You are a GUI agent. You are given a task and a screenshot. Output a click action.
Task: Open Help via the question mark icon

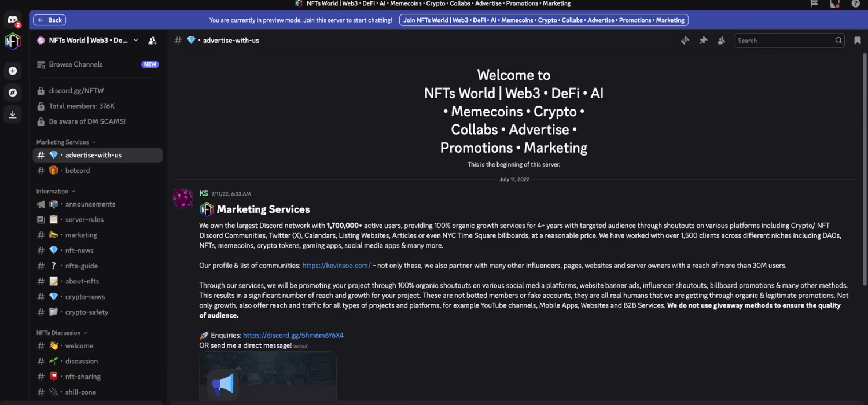coord(856,3)
